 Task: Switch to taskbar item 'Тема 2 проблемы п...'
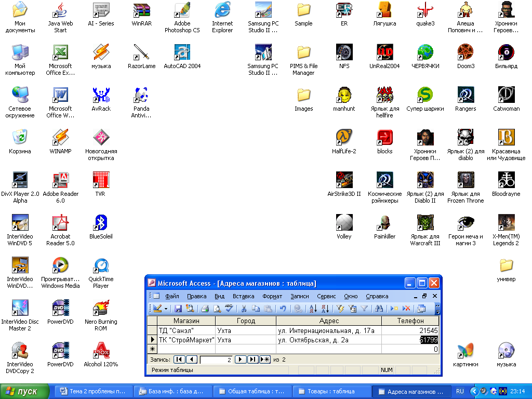pos(94,392)
